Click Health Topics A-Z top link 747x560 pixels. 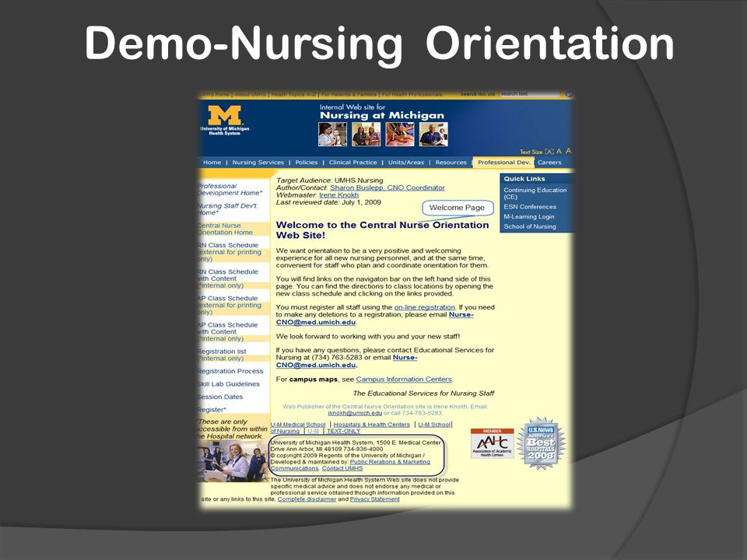[293, 94]
